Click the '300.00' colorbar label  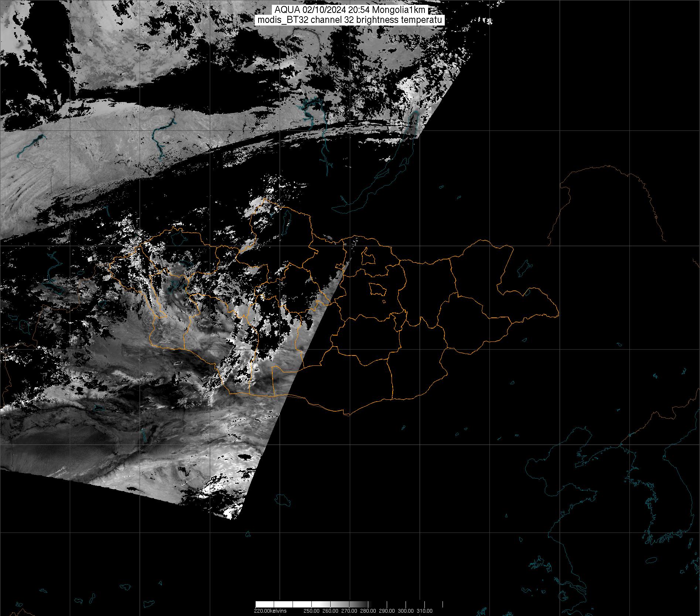(406, 611)
